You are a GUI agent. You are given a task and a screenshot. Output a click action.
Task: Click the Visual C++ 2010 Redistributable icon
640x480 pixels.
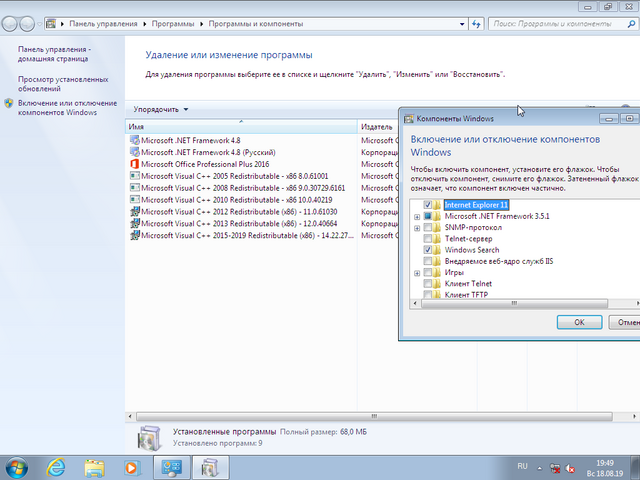point(135,200)
